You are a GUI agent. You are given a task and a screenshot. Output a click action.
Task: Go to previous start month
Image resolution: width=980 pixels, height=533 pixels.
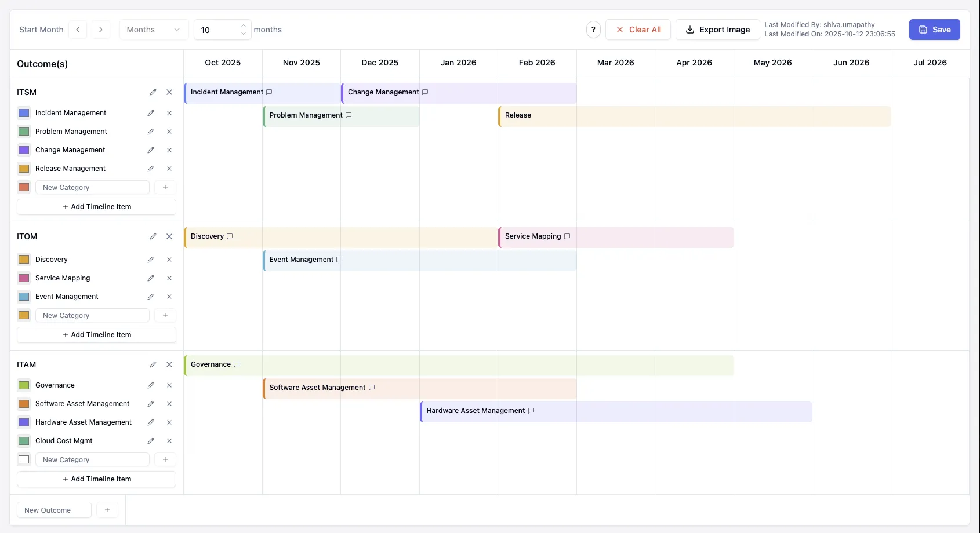78,30
